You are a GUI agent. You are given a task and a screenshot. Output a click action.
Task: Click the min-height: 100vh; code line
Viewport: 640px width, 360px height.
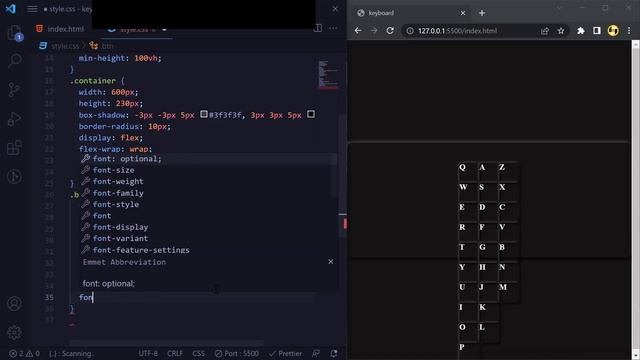click(x=120, y=58)
